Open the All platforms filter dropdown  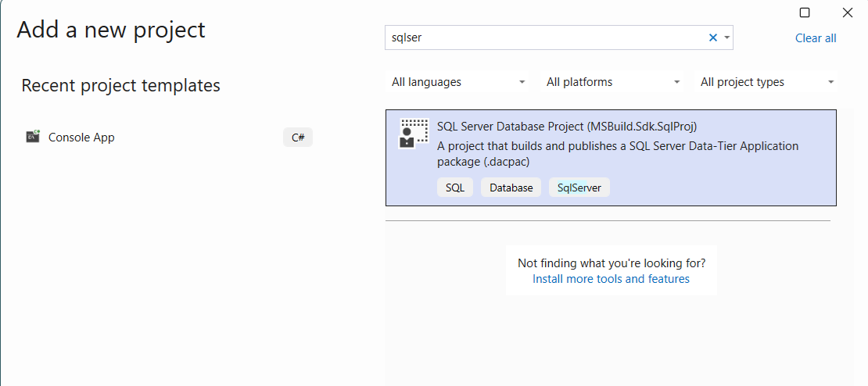(x=613, y=82)
